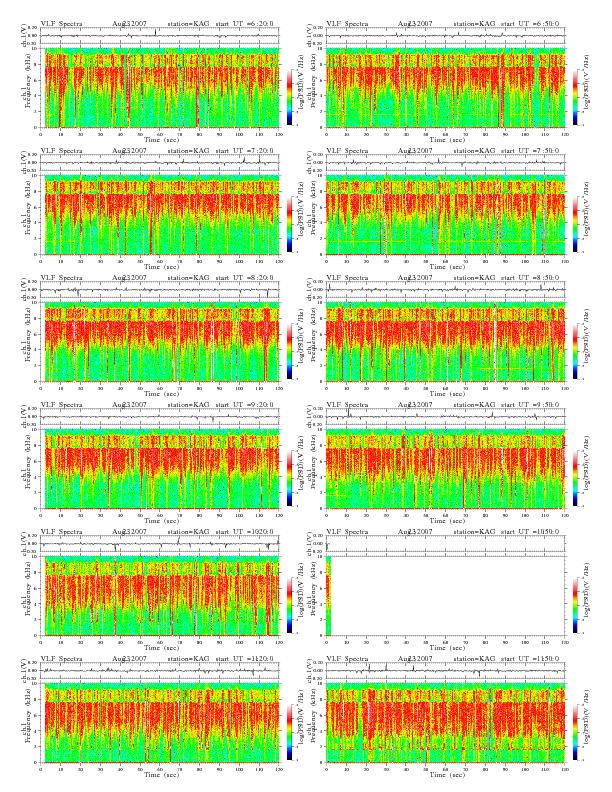Click the PSD color bar beside 9:20:0 plot
Image resolution: width=612 pixels, height=792 pixels.
point(289,478)
